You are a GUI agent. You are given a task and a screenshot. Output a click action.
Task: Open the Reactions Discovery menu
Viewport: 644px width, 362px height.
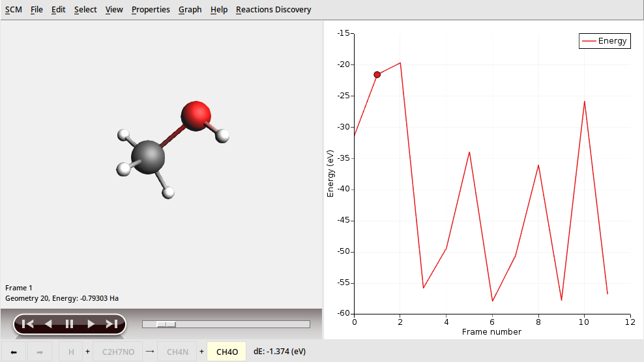(273, 10)
